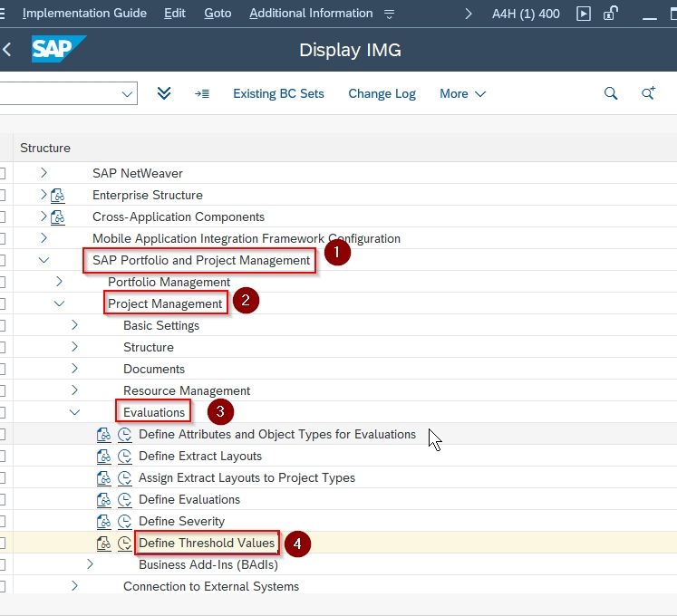
Task: Click the position/indent toolbar icon
Action: (x=202, y=93)
